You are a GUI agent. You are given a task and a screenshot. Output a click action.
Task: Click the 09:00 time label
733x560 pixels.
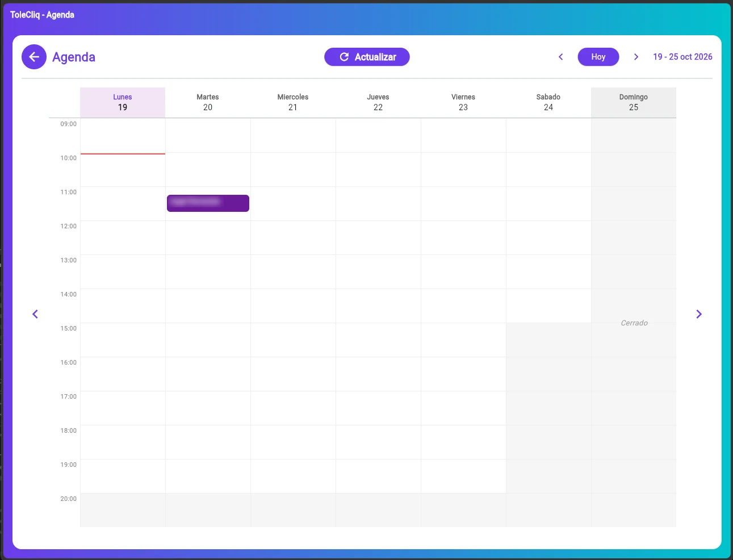(x=69, y=124)
